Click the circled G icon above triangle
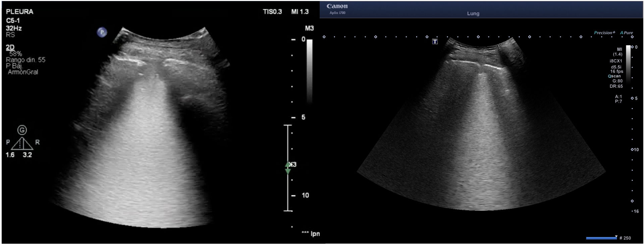This screenshot has height=244, width=644. point(22,130)
